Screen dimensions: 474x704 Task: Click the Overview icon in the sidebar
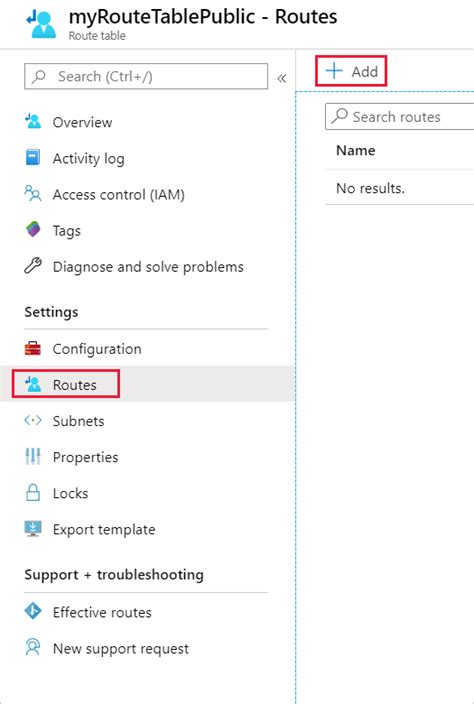[33, 122]
